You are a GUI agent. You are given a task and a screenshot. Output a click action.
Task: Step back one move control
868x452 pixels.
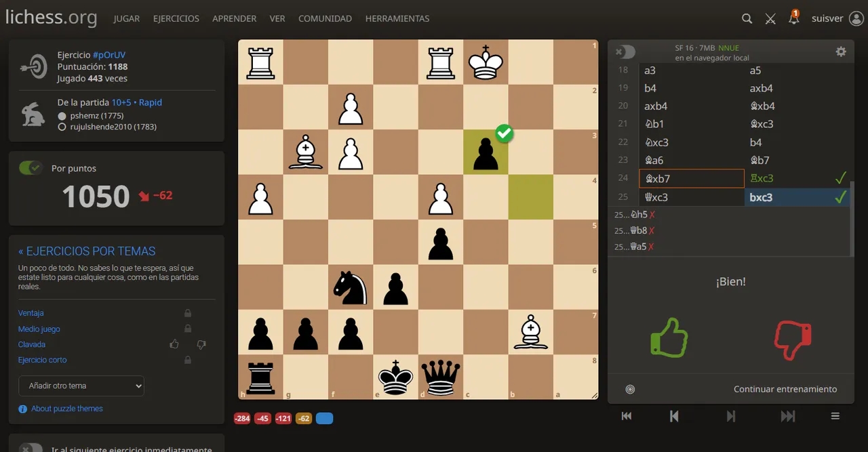[x=674, y=416]
